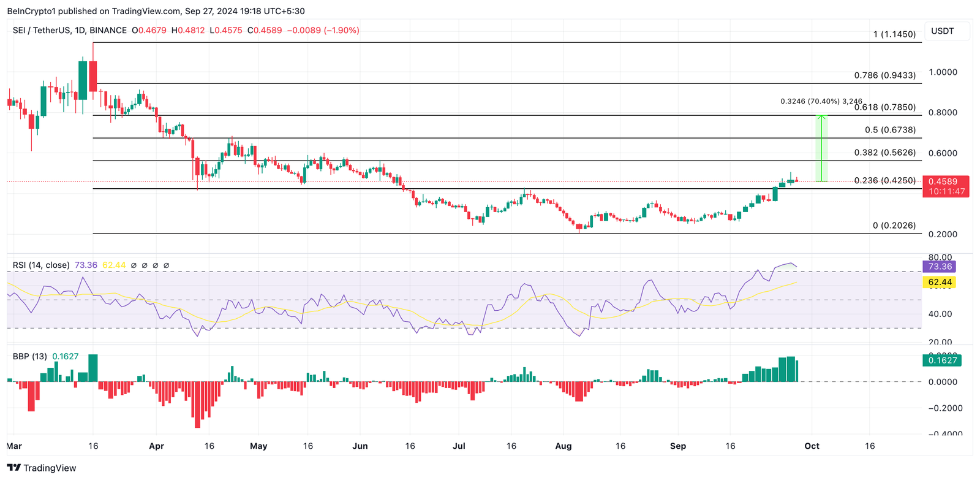
Task: Click the TradingView wordmark text
Action: point(50,468)
